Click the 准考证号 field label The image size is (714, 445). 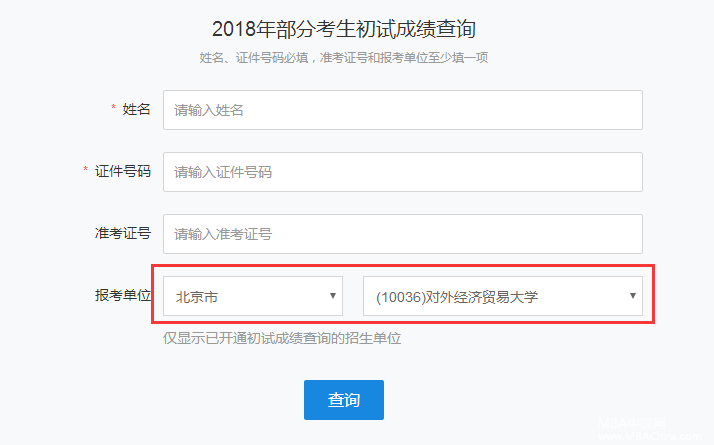[x=123, y=233]
